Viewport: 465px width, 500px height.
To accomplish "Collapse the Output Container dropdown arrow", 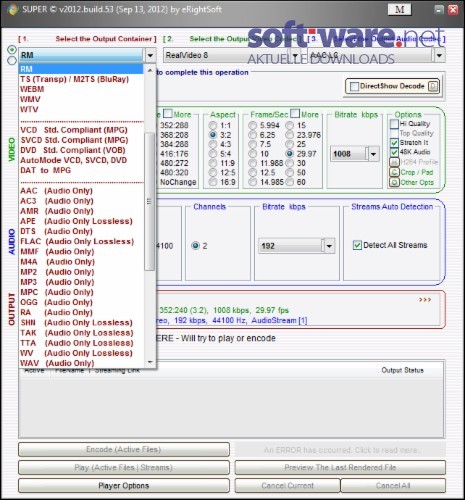I will [150, 55].
